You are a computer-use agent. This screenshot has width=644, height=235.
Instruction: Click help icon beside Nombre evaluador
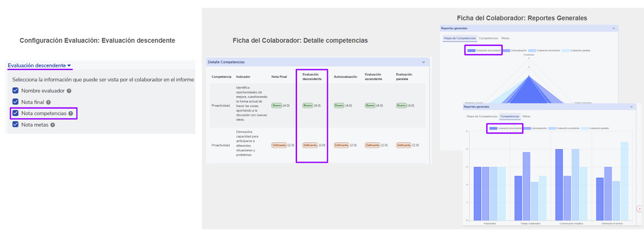point(69,91)
